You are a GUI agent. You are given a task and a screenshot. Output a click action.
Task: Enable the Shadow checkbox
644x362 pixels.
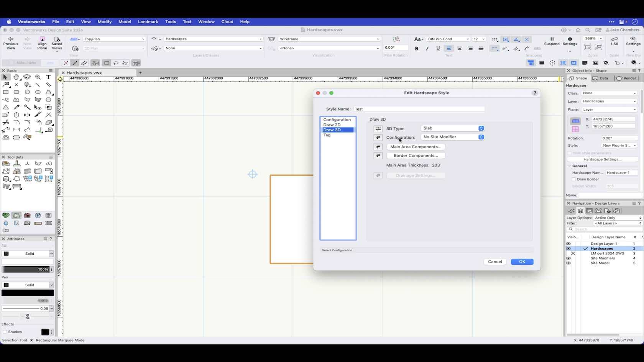pos(5,332)
